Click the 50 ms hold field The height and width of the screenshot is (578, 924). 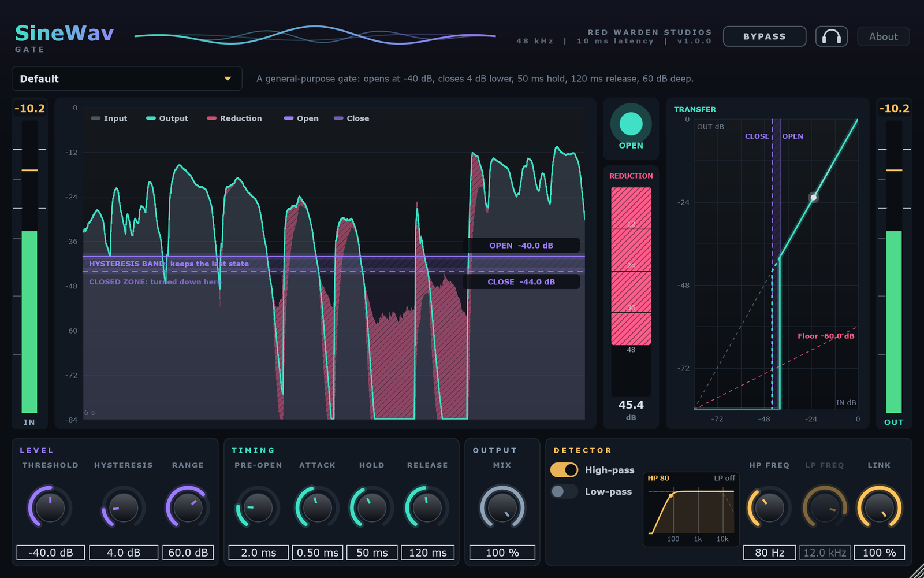tap(372, 553)
